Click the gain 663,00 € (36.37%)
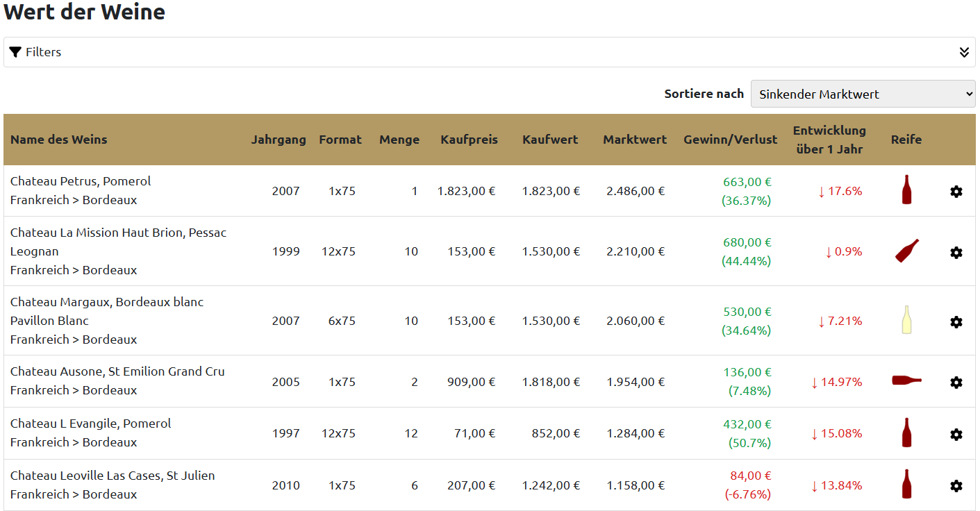This screenshot has width=980, height=511. click(747, 191)
